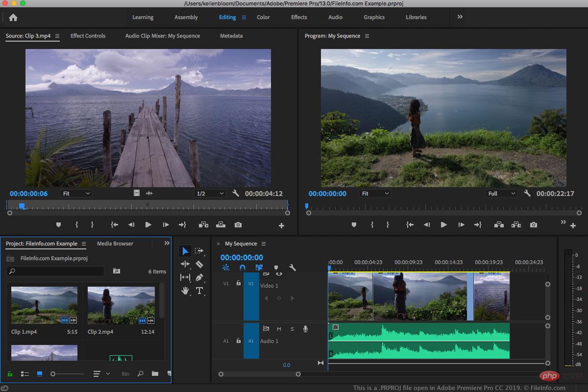Toggle project writable green lock

pos(10,374)
